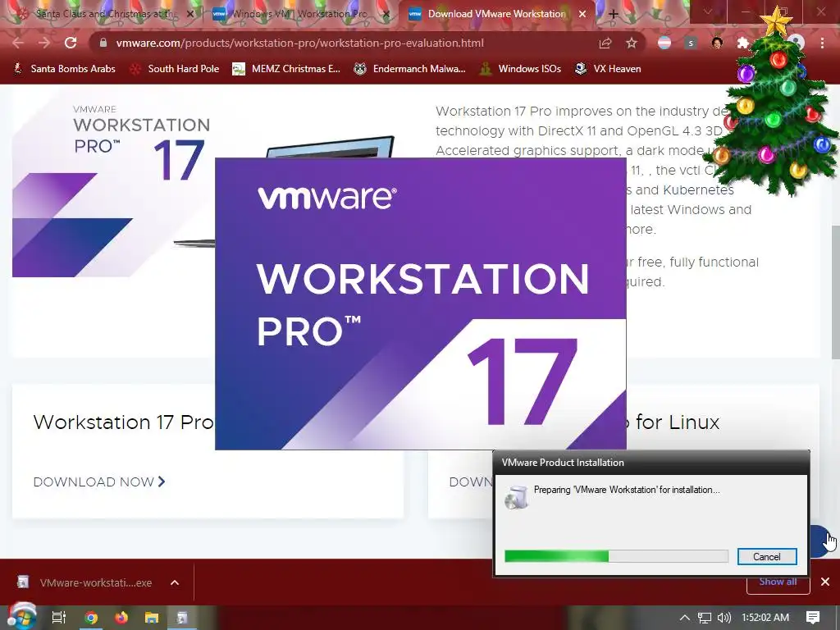Share this page via address bar icon

[605, 43]
